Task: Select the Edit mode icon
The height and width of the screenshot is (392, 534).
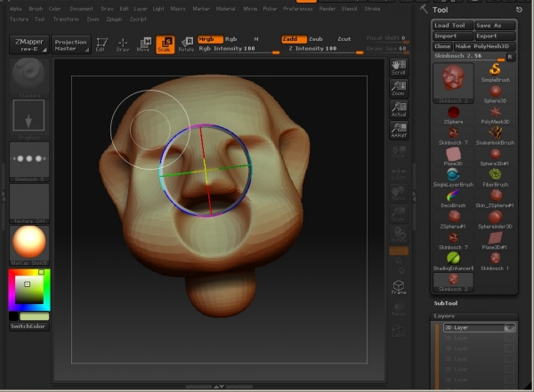Action: click(x=101, y=44)
